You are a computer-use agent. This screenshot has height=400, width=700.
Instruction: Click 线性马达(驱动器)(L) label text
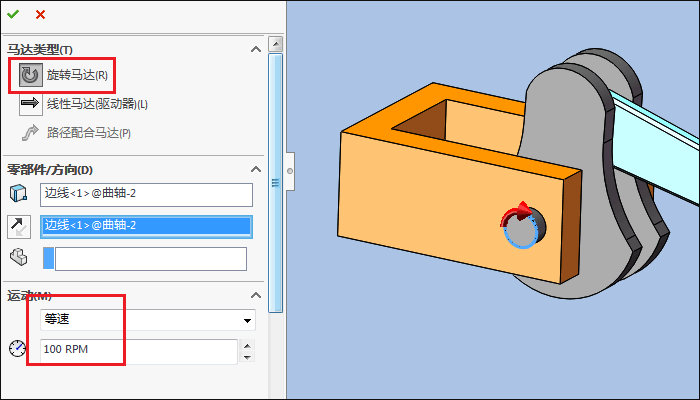[x=97, y=104]
